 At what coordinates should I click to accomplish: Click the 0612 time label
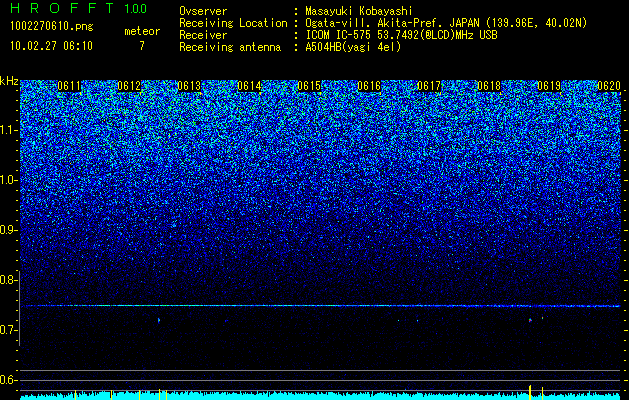(x=129, y=86)
